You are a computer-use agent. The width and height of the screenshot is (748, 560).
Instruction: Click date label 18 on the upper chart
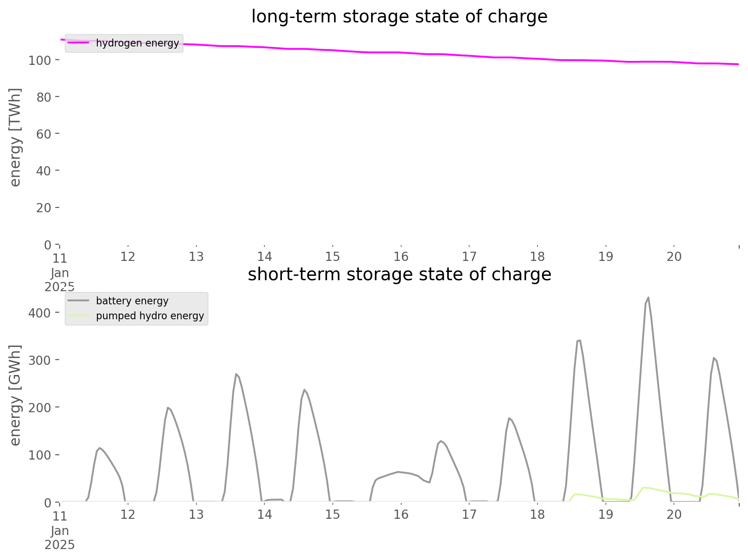[538, 257]
